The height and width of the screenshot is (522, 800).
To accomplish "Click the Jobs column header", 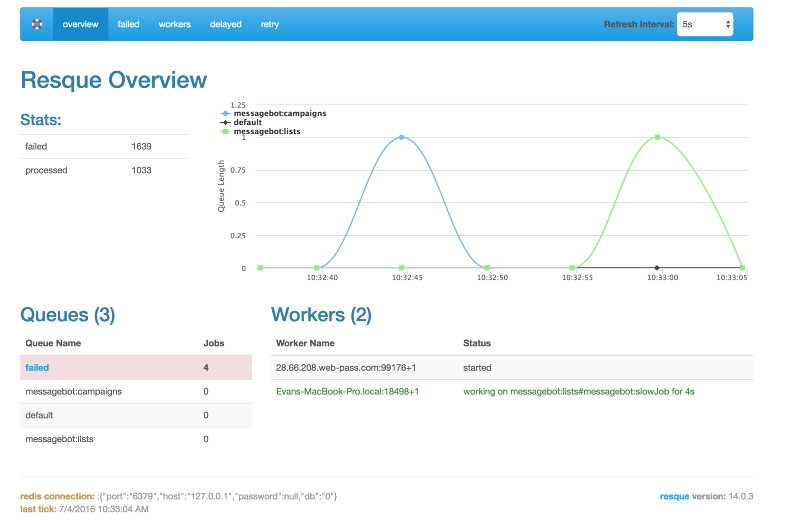I will (214, 343).
